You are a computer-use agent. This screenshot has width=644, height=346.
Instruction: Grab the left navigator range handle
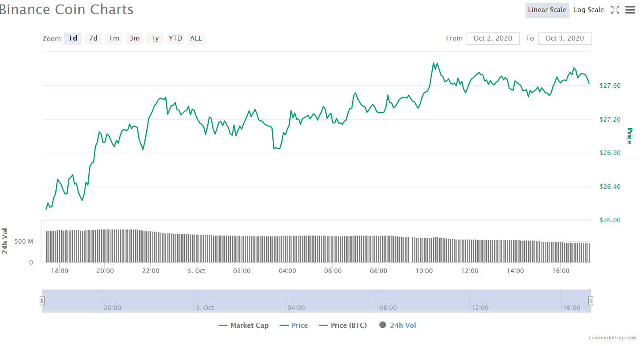tap(42, 301)
